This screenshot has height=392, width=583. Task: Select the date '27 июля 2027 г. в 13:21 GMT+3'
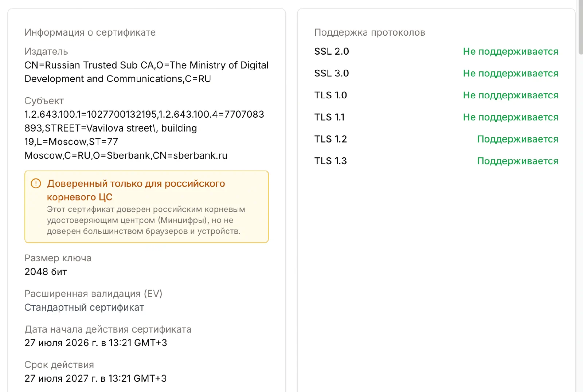point(95,379)
